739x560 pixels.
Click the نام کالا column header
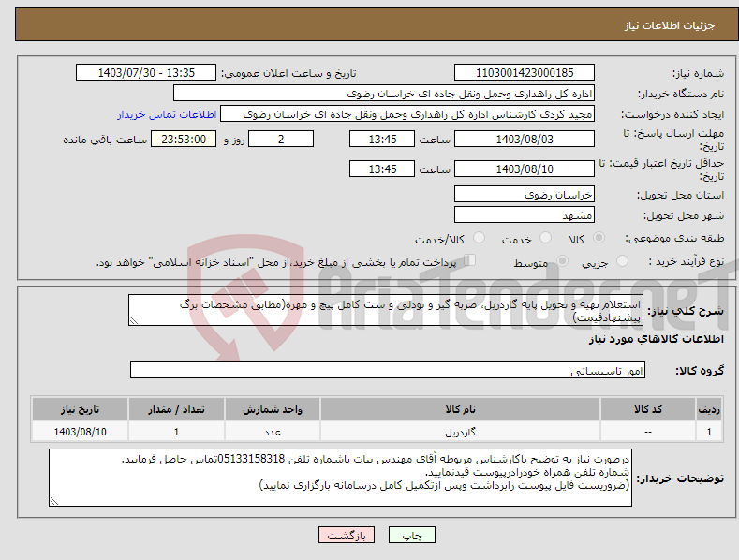[460, 409]
